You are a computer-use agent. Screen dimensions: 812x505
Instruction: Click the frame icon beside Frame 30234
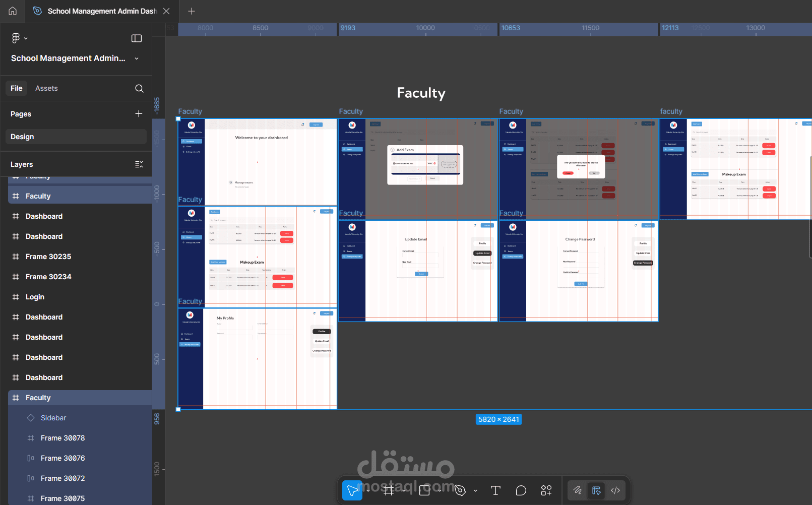point(16,277)
